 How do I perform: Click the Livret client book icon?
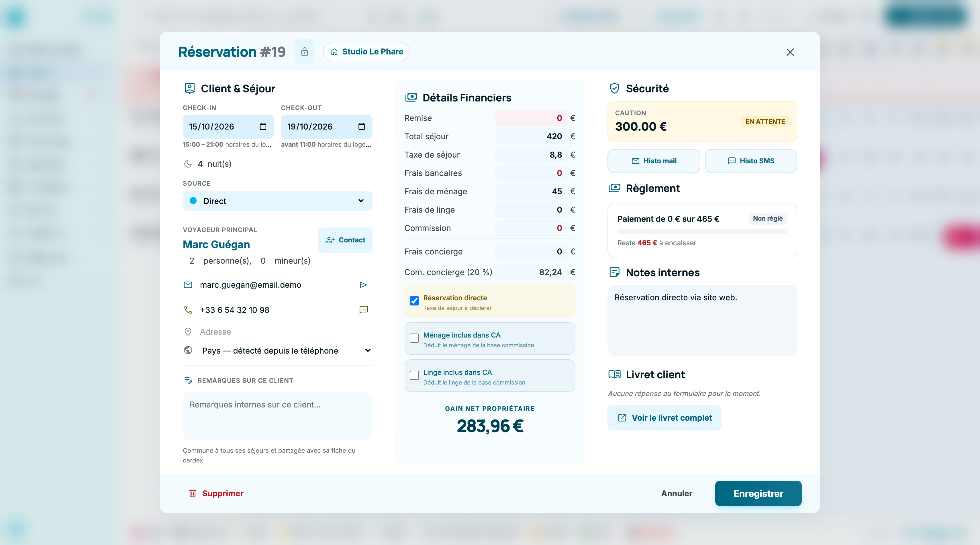coord(614,374)
